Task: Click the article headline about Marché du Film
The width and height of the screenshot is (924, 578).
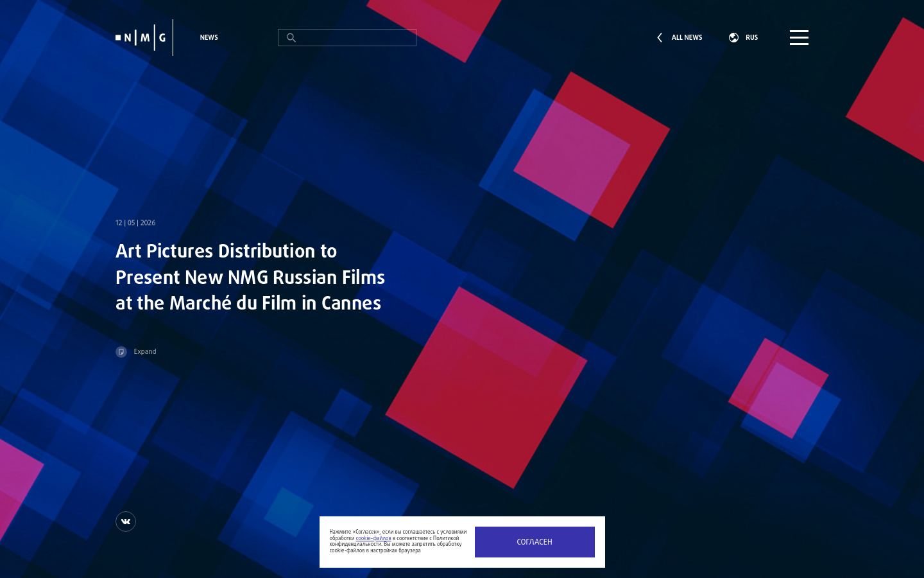Action: 250,277
